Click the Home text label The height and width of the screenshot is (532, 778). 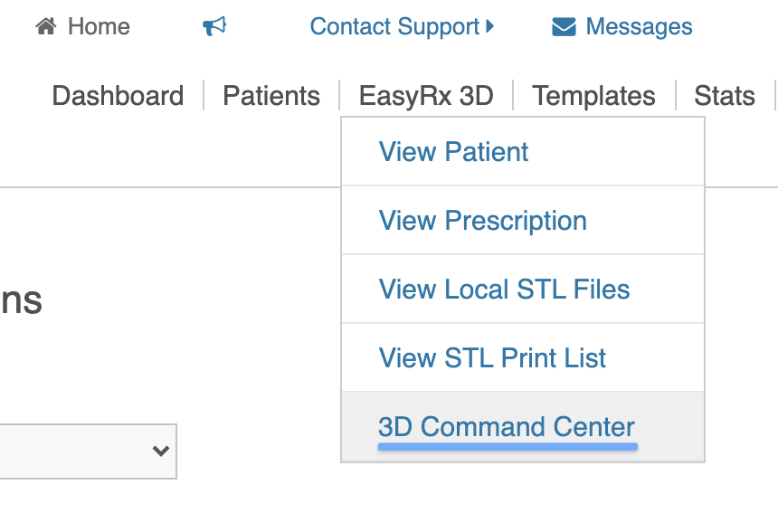pos(99,27)
